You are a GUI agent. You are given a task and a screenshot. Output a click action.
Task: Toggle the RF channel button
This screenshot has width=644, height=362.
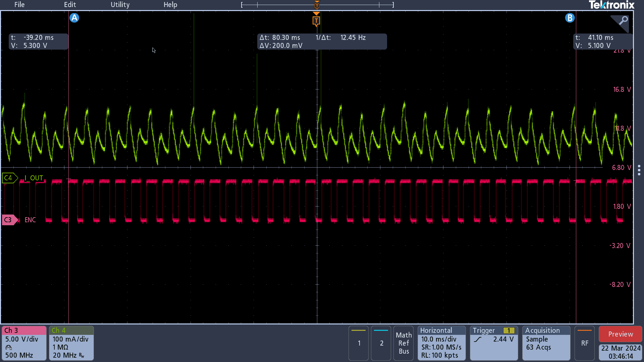[x=584, y=343]
